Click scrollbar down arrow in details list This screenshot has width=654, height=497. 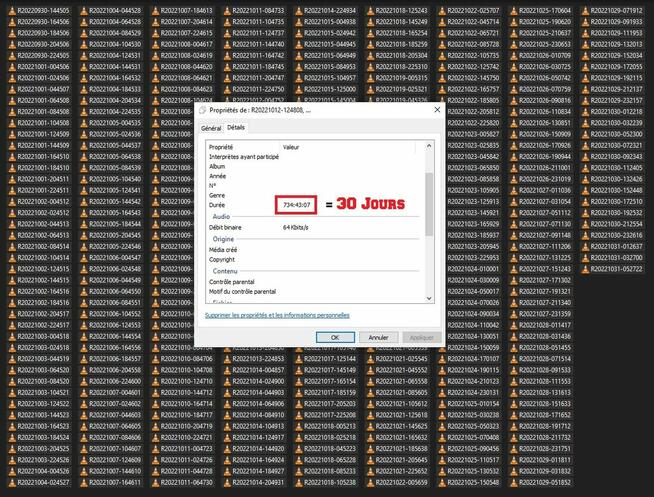click(x=429, y=298)
